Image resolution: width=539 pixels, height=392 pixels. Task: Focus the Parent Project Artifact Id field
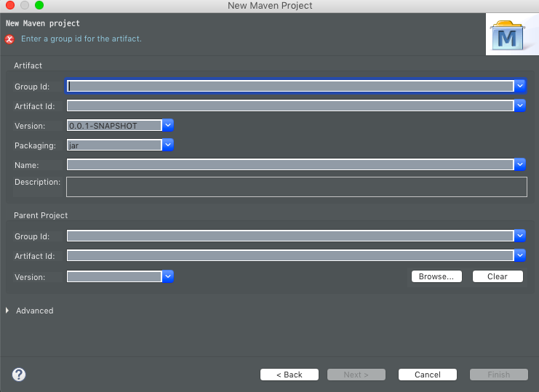coord(290,255)
